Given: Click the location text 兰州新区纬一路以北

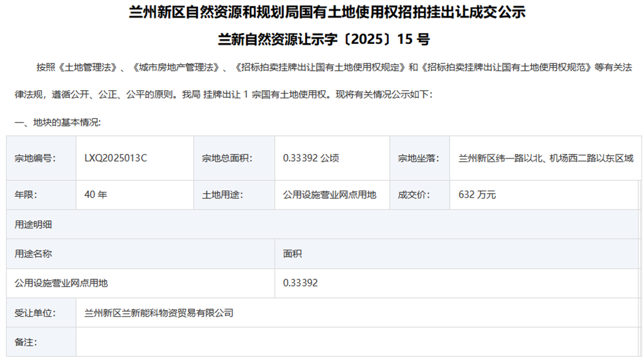Looking at the screenshot, I should (496, 158).
